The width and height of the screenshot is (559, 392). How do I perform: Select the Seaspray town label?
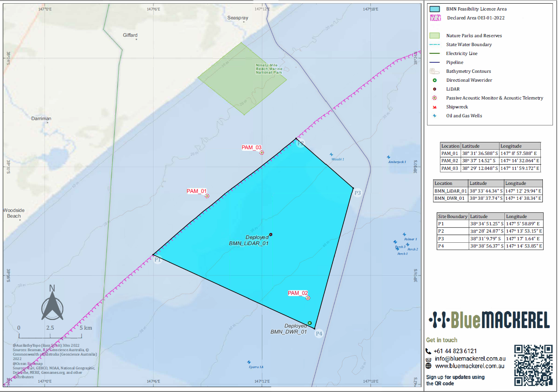click(238, 18)
